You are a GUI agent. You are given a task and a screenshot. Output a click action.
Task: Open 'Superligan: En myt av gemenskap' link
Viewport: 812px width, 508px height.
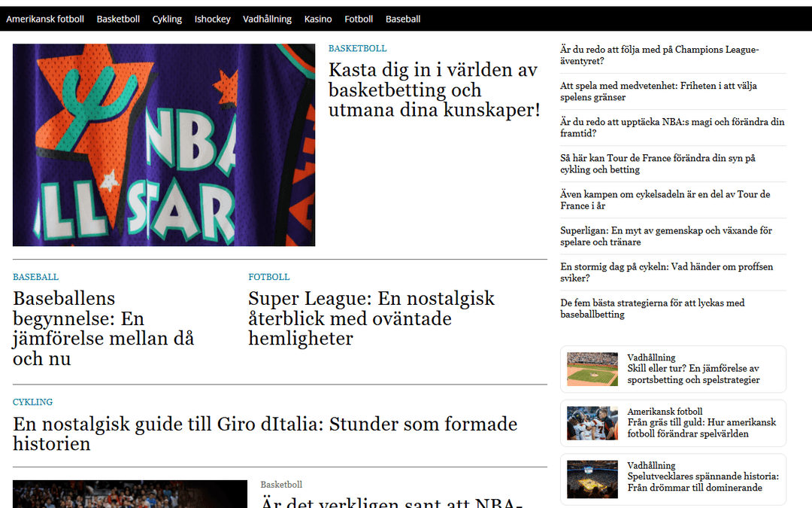666,236
